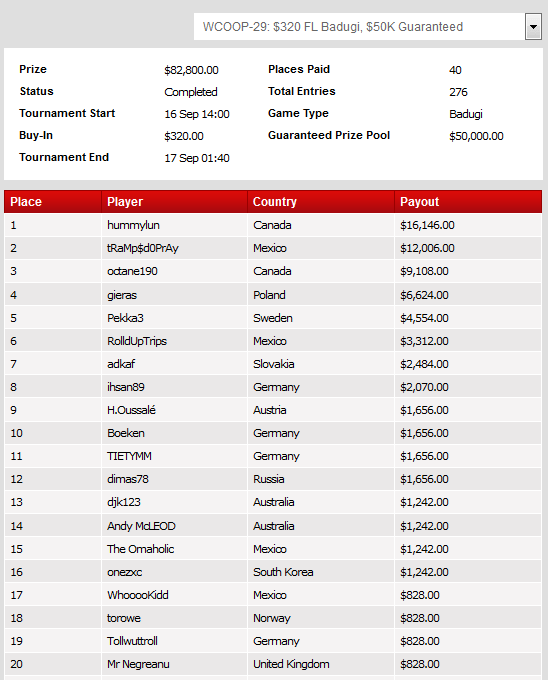Click the $82,800.00 prize value

point(191,70)
